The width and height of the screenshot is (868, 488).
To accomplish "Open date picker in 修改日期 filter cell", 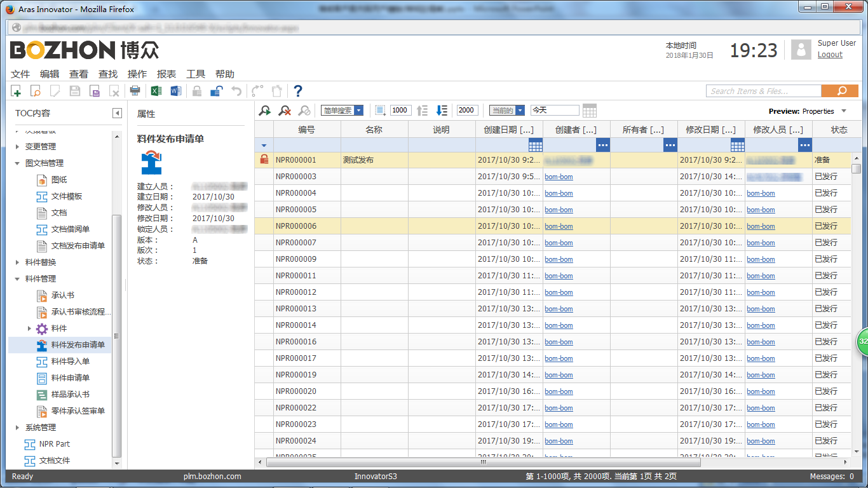I will [x=737, y=145].
